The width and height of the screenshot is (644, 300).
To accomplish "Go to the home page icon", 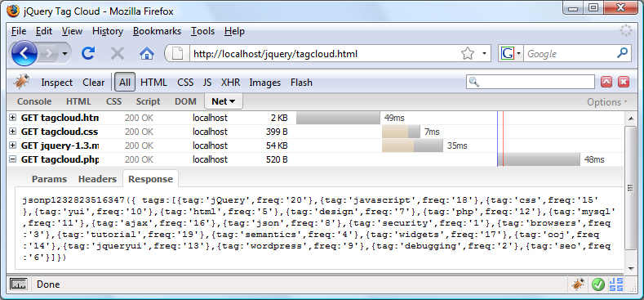I will pyautogui.click(x=147, y=53).
